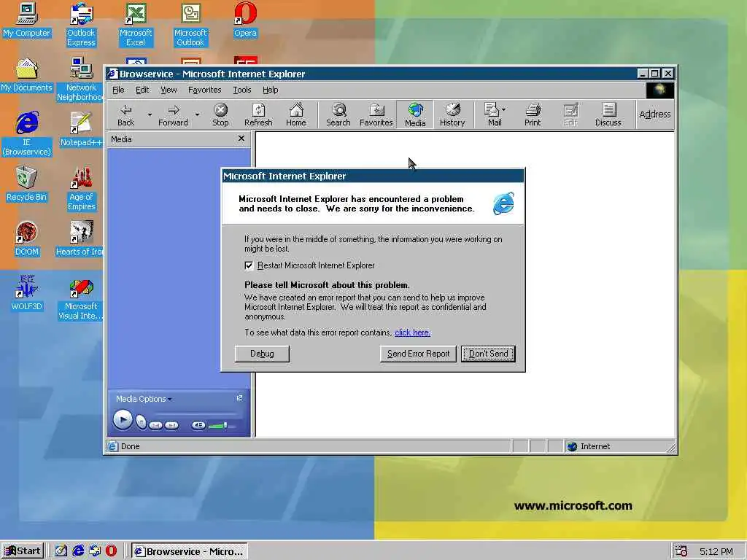This screenshot has height=560, width=747.
Task: Uncheck Restart Microsoft Internet Explorer checkbox
Action: click(x=249, y=265)
